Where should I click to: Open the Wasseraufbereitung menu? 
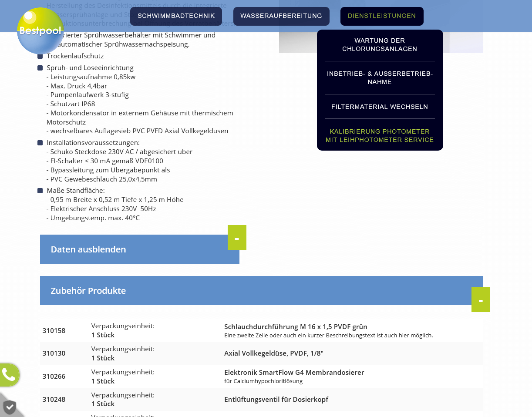(281, 16)
